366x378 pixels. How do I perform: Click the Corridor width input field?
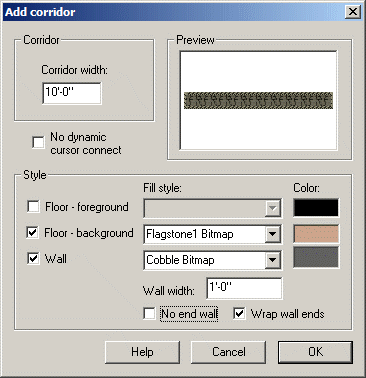click(72, 93)
